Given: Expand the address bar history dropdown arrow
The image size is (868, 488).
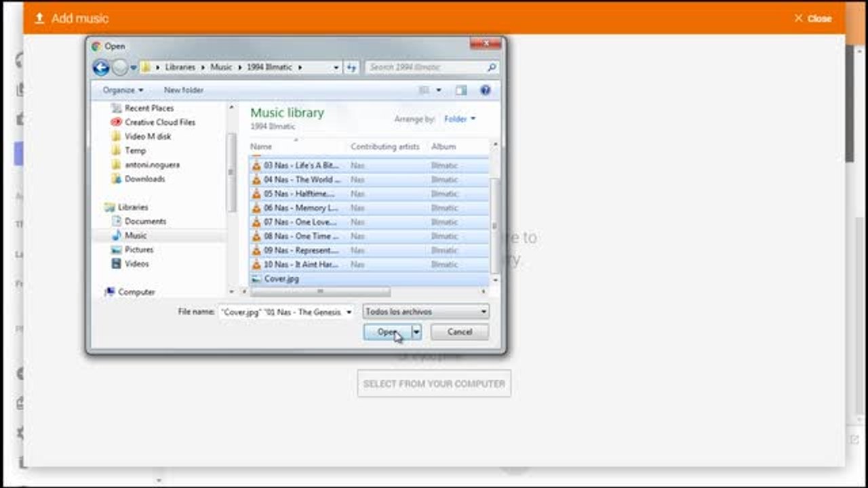Looking at the screenshot, I should point(336,67).
